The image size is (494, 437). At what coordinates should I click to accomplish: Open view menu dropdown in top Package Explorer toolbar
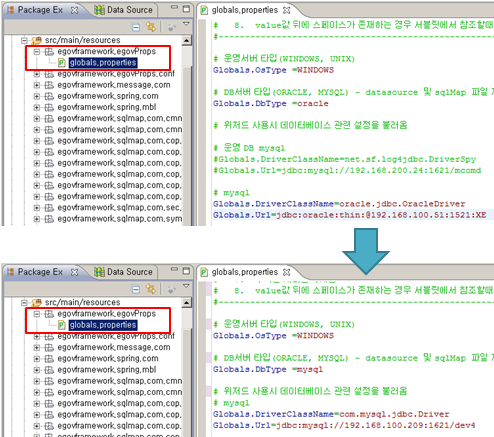click(186, 24)
